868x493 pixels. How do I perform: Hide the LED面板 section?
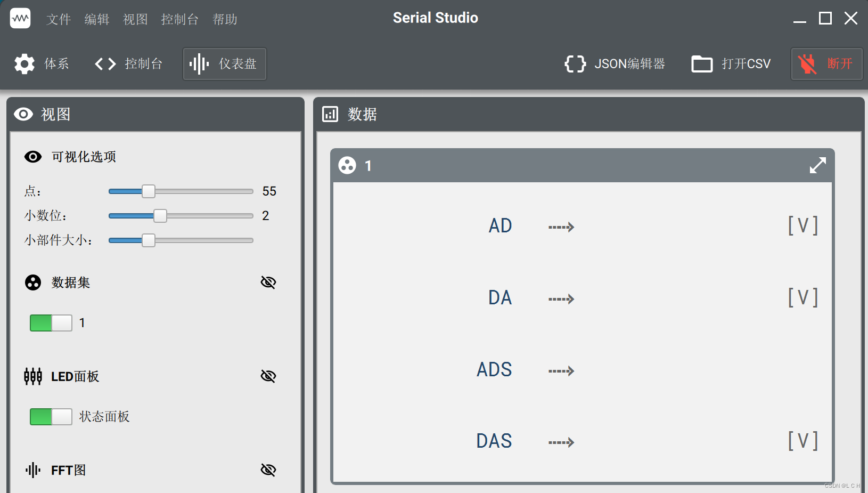tap(268, 376)
